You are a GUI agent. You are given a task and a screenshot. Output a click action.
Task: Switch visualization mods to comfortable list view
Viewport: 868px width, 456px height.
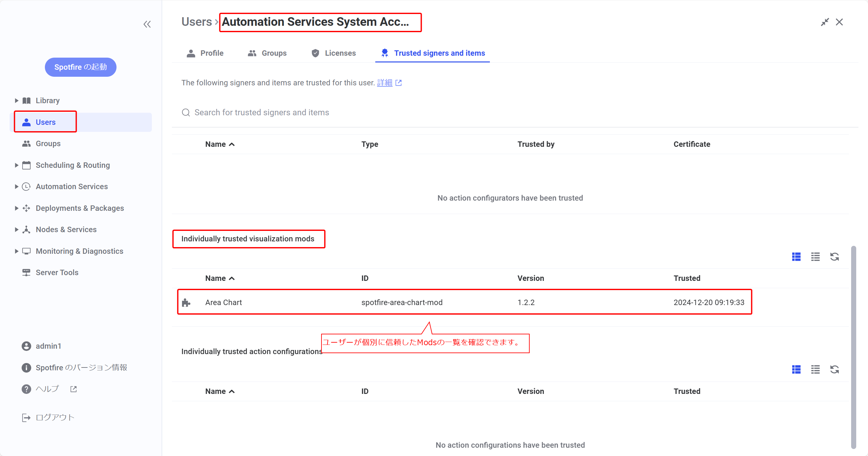pyautogui.click(x=796, y=257)
